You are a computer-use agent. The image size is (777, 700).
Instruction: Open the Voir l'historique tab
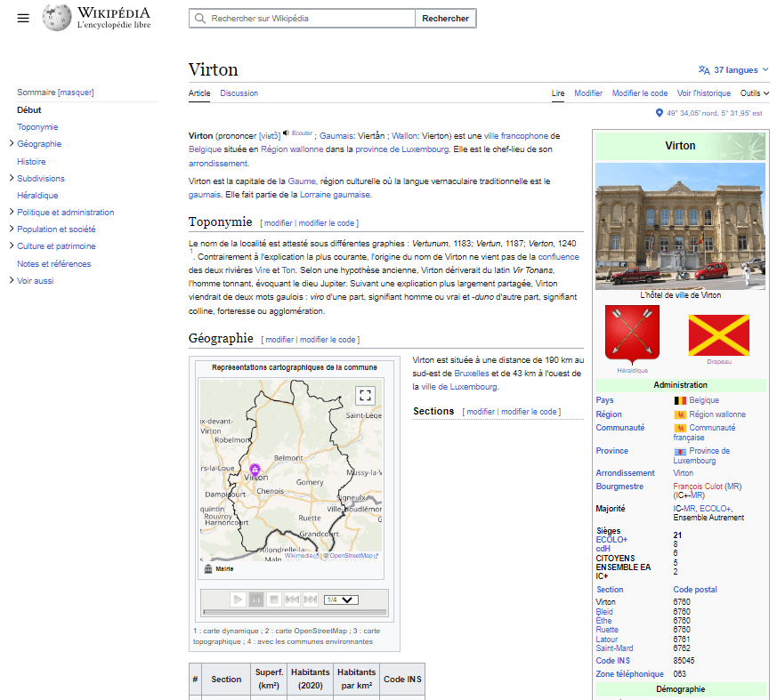[703, 93]
